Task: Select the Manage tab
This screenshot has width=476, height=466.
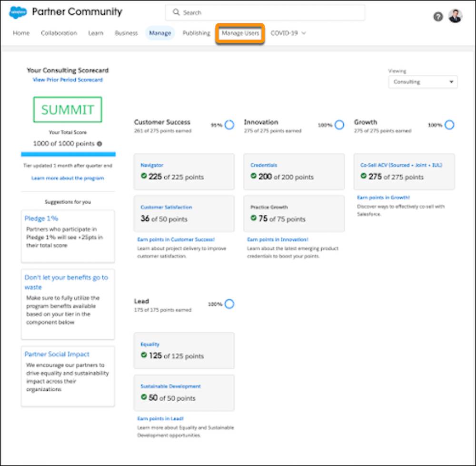Action: click(x=160, y=33)
